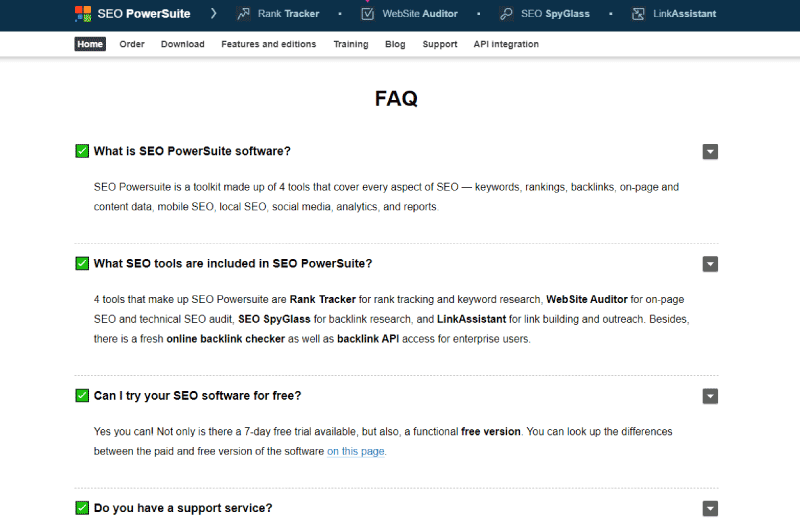The height and width of the screenshot is (530, 800).
Task: Open the Home menu item
Action: [90, 44]
